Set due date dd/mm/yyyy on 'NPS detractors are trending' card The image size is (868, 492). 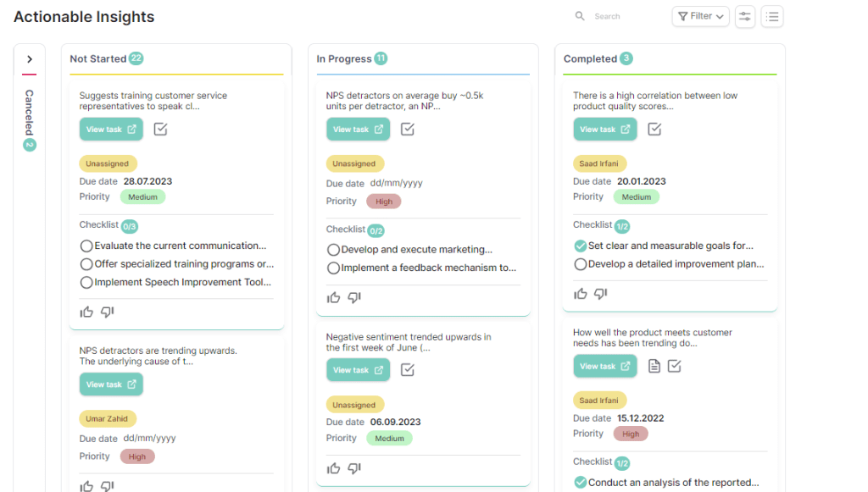149,439
